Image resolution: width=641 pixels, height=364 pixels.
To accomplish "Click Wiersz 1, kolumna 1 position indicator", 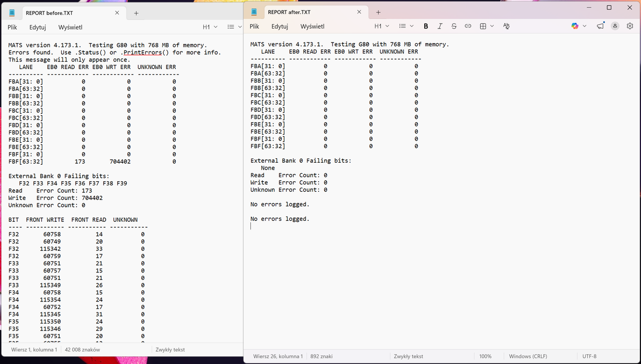I will [34, 349].
